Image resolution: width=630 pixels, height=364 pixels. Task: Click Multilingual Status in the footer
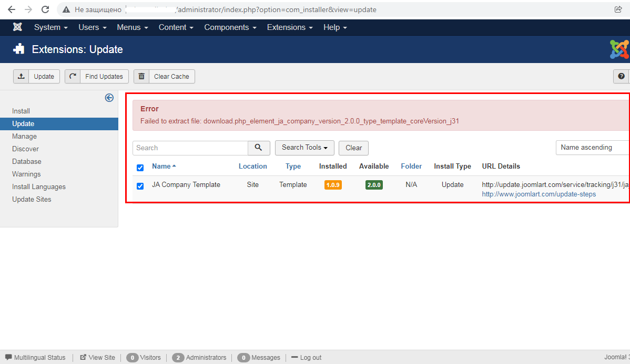pos(35,358)
